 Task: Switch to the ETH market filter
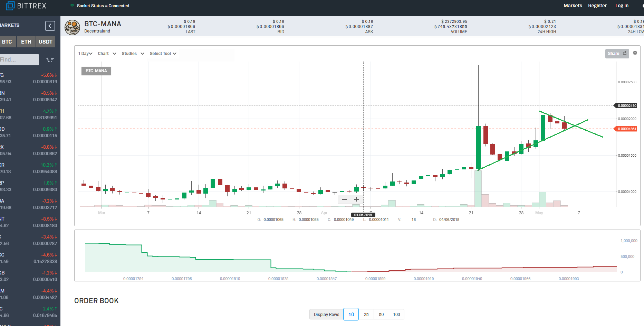26,41
